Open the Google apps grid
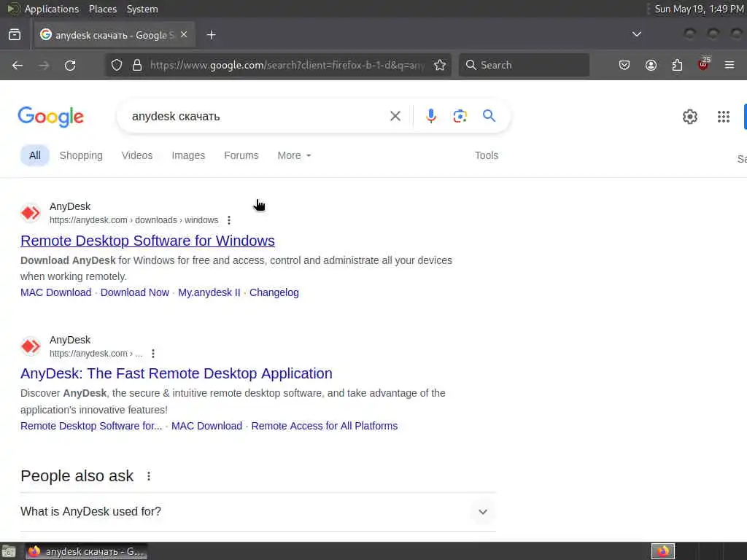Image resolution: width=747 pixels, height=560 pixels. [723, 117]
